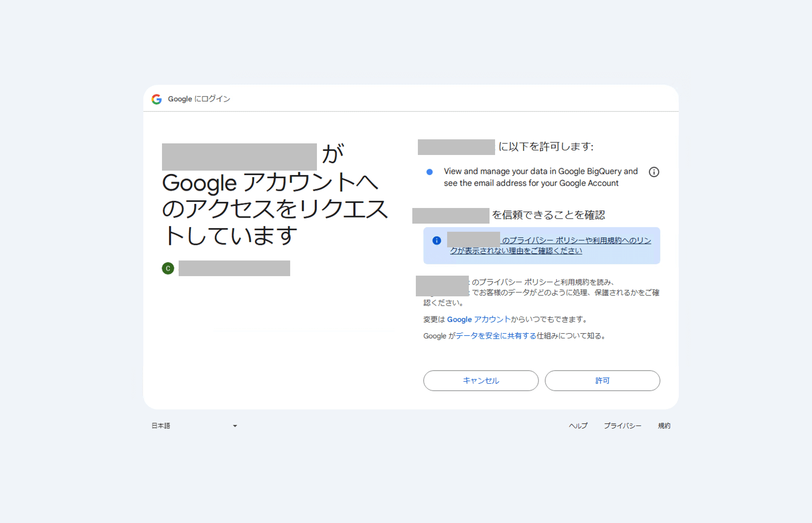This screenshot has height=523, width=812.
Task: Open the ヘルプ footer link
Action: click(578, 426)
